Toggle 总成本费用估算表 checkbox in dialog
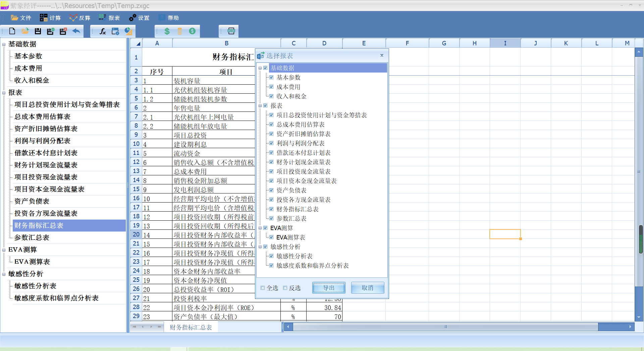The height and width of the screenshot is (351, 644). click(271, 124)
